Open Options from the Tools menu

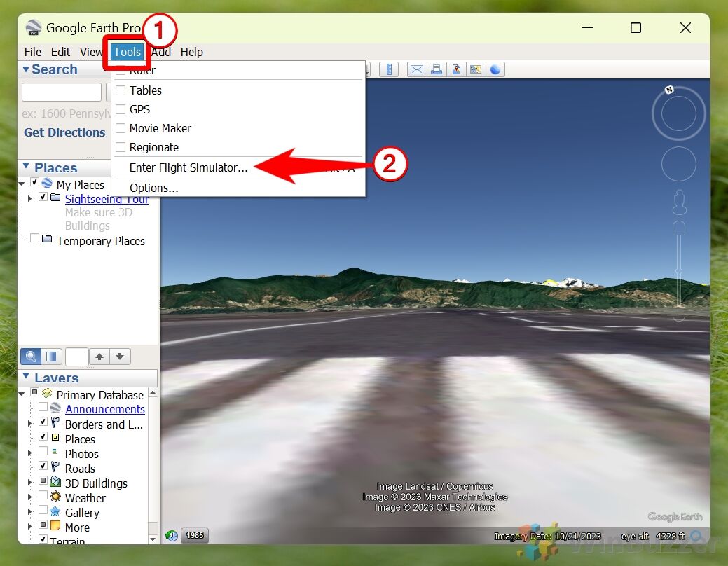[153, 188]
